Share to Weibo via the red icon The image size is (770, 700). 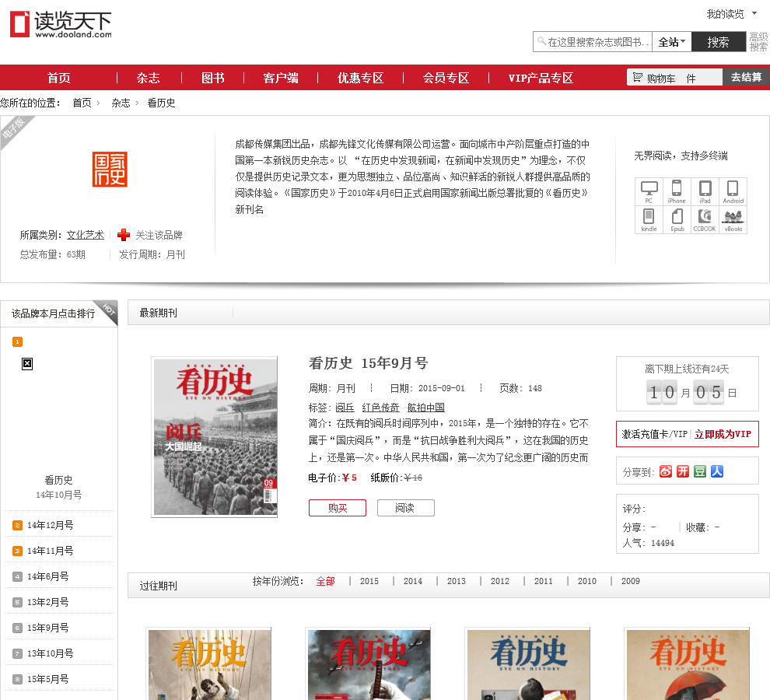666,471
